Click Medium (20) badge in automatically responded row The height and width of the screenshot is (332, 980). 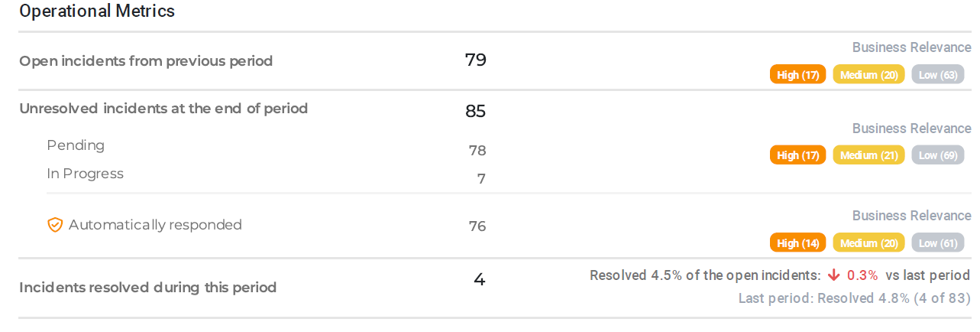868,243
